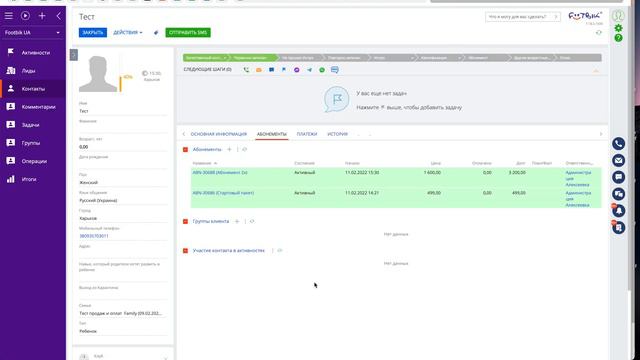Click the run process play icon
Image resolution: width=640 pixels, height=360 pixels.
coord(25,16)
